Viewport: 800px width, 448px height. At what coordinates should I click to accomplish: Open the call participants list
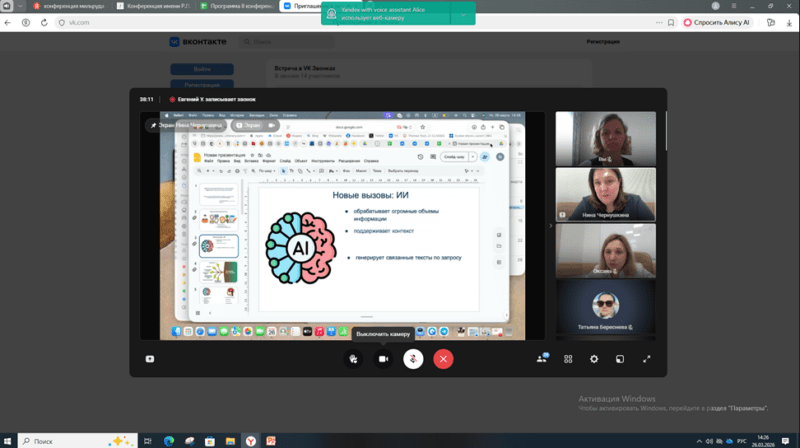click(543, 358)
